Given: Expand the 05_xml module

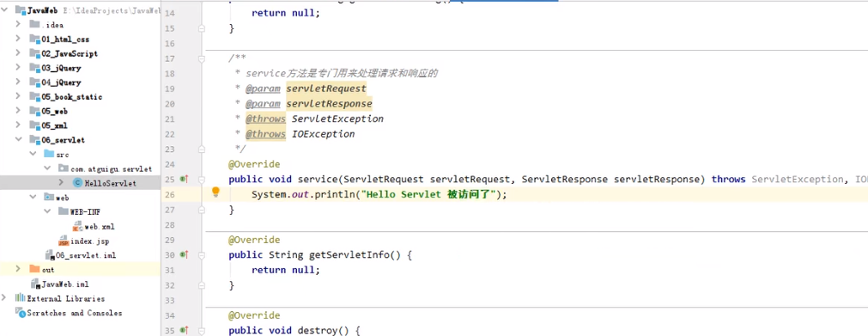Looking at the screenshot, I should tap(18, 125).
